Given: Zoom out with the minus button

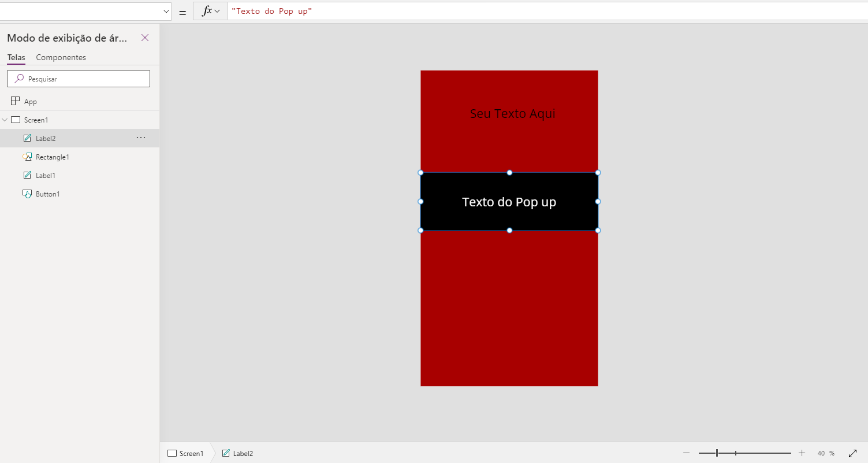Looking at the screenshot, I should [686, 453].
